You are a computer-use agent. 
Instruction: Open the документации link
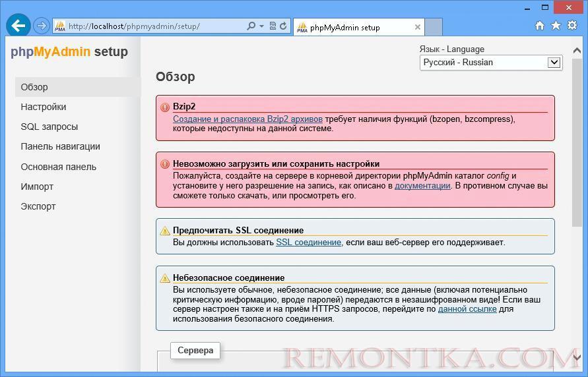422,186
